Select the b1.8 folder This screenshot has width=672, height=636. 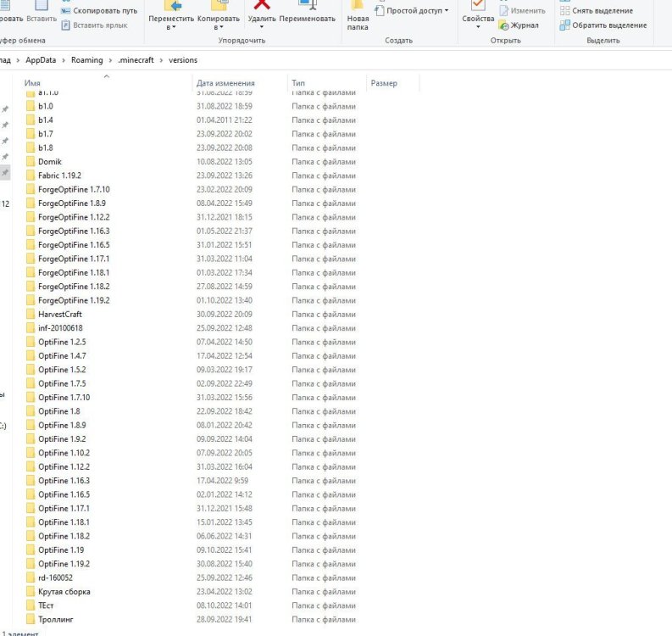[46, 148]
